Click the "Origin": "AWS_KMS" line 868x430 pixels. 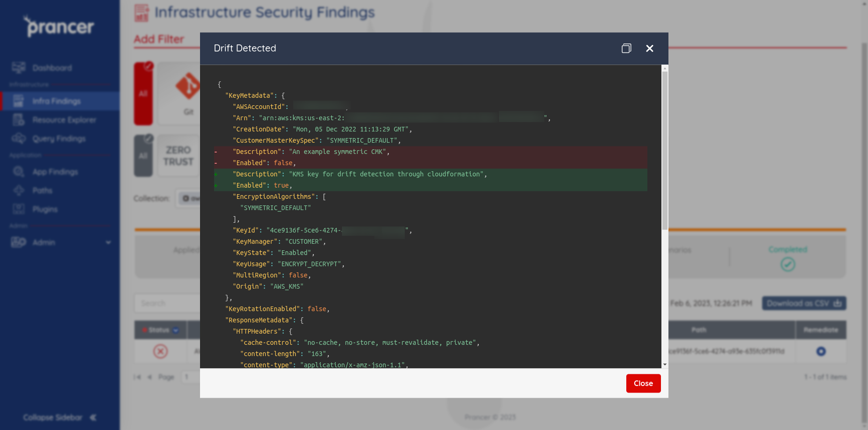click(x=268, y=286)
